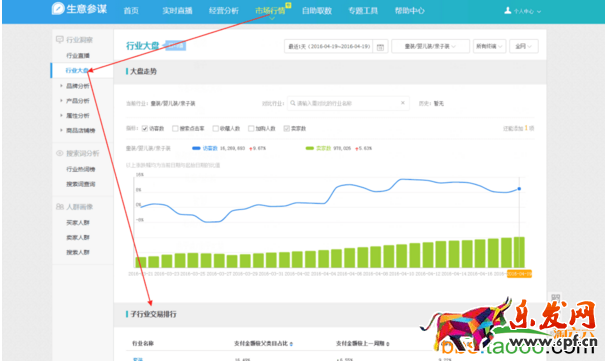
Task: Clear the compare industry input with X
Action: 402,103
